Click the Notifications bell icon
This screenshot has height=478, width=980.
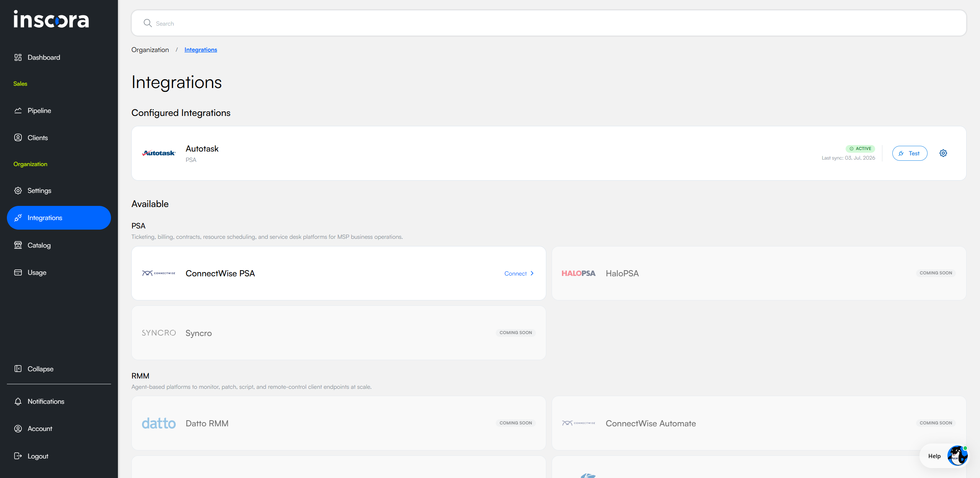pos(18,401)
